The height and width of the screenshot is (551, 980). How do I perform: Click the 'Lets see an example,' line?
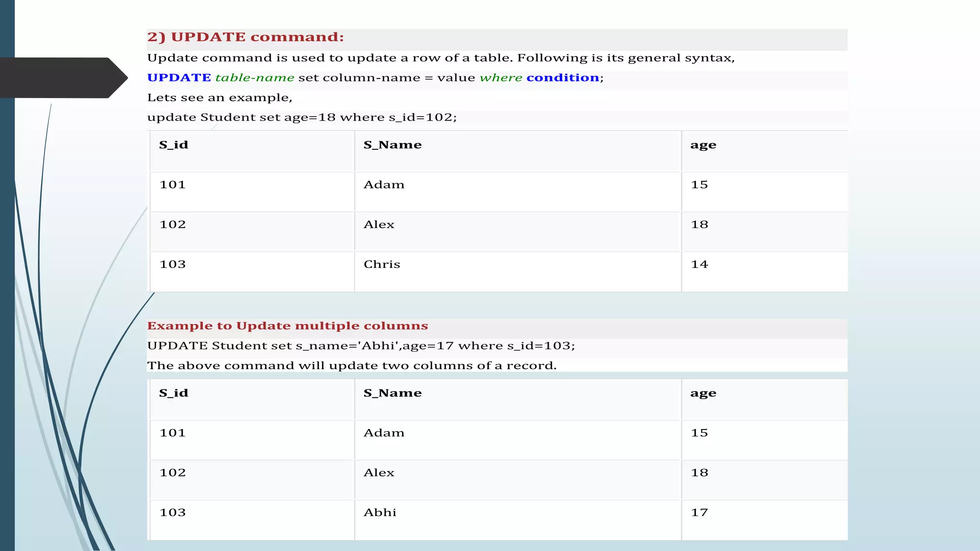tap(220, 98)
